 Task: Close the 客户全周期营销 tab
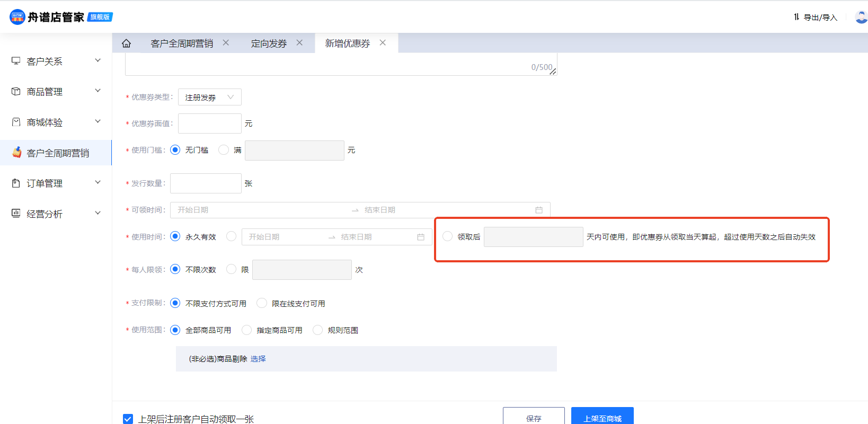(x=226, y=43)
